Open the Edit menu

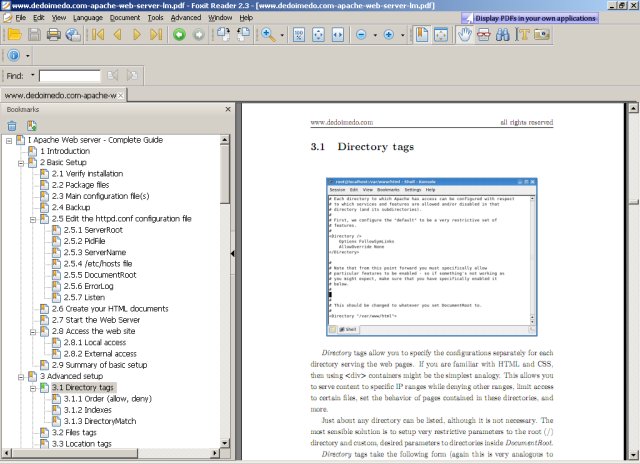(39, 18)
